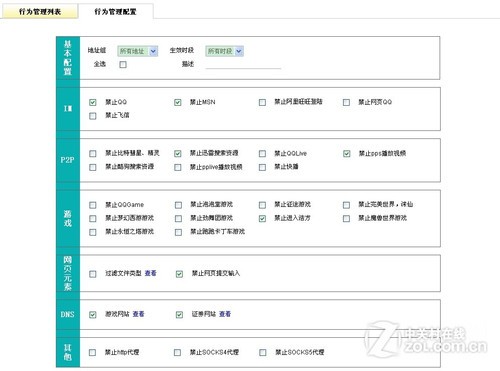
Task: Check the 禁止QQGame checkbox
Action: tap(93, 205)
